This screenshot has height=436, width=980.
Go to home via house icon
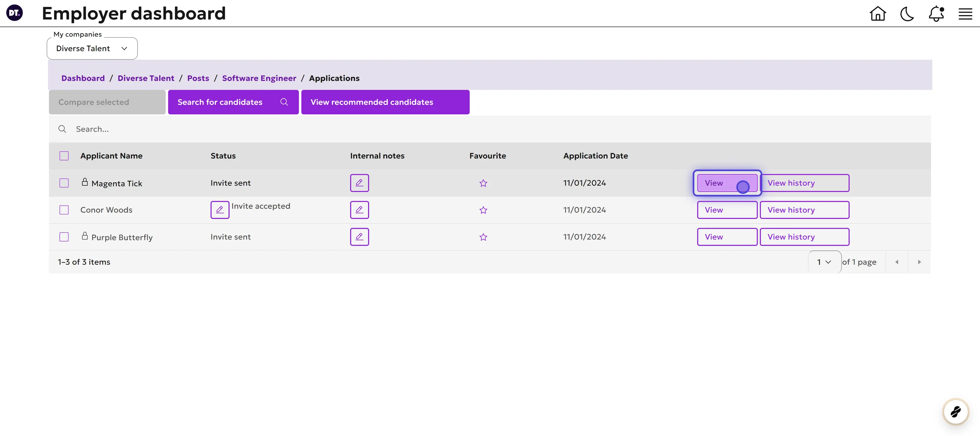pyautogui.click(x=878, y=14)
